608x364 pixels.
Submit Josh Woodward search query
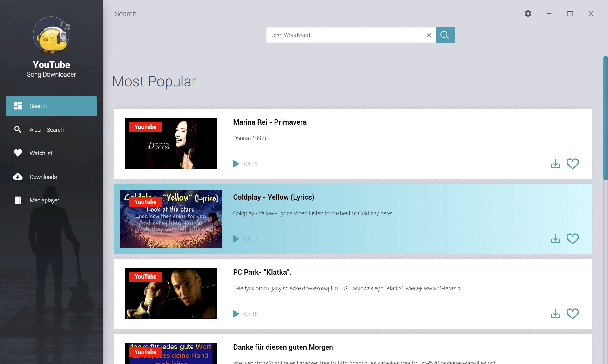tap(445, 35)
